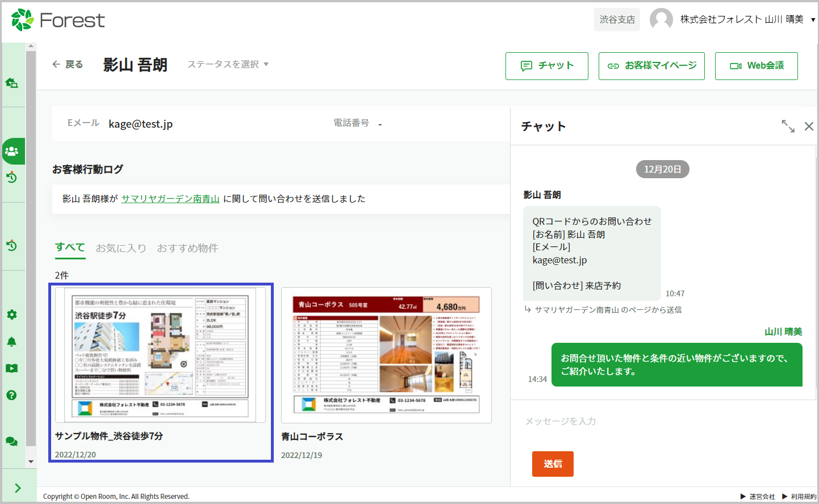
Task: Open 青山コーポラス property thumbnail
Action: point(386,355)
